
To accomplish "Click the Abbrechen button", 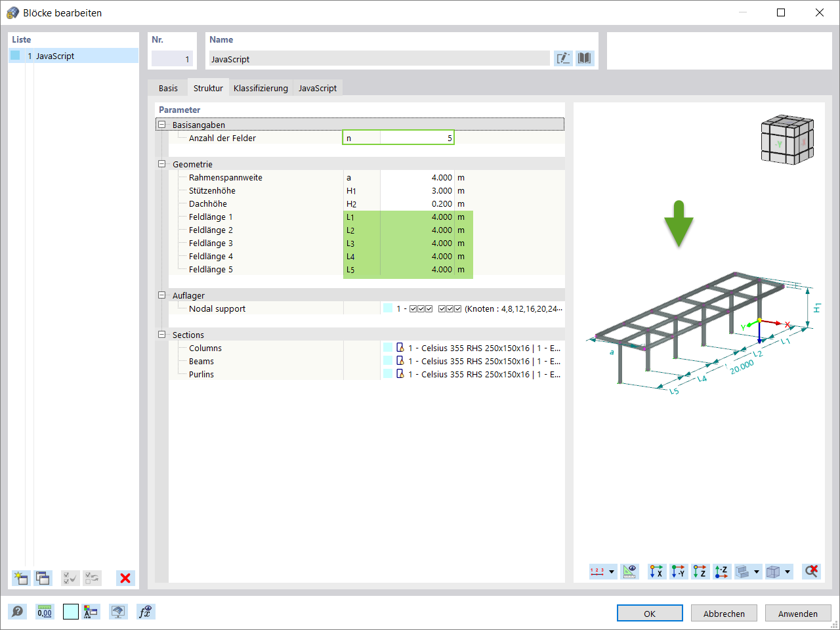I will pyautogui.click(x=724, y=614).
